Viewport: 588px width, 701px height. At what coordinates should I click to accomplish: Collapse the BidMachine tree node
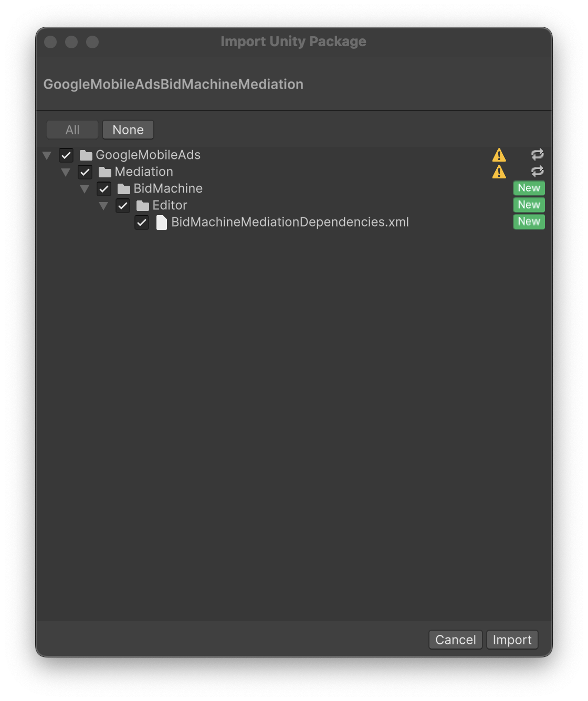tap(85, 188)
